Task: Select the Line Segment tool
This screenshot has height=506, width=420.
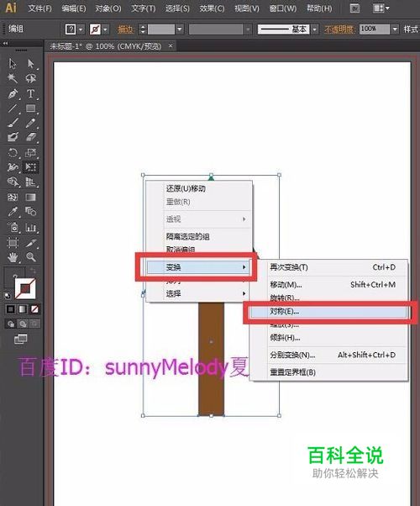Action: coord(13,108)
